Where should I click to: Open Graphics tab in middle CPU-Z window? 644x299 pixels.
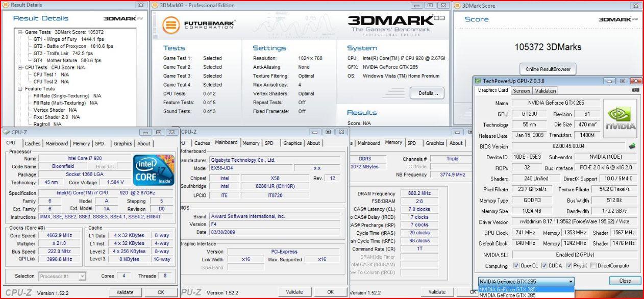[x=292, y=143]
